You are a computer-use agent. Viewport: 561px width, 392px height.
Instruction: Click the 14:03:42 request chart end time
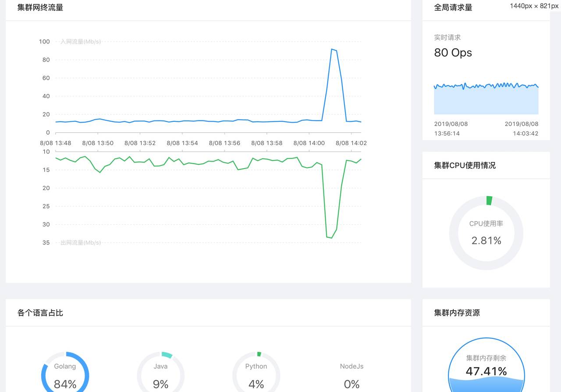525,133
